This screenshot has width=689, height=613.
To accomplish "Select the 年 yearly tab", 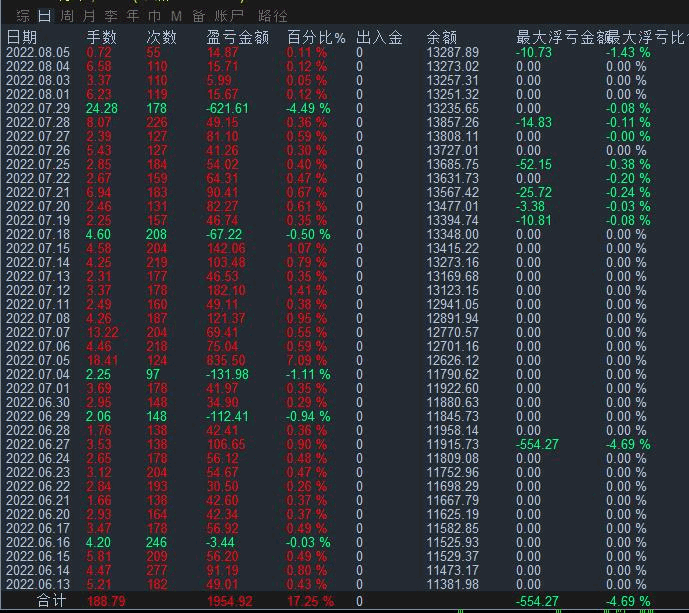I will coord(132,16).
